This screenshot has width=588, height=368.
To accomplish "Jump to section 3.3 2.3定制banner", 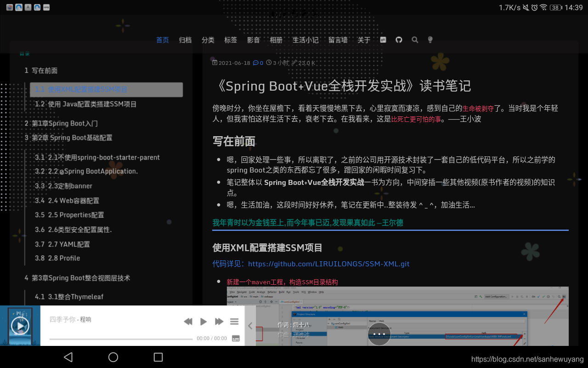I will (x=70, y=186).
